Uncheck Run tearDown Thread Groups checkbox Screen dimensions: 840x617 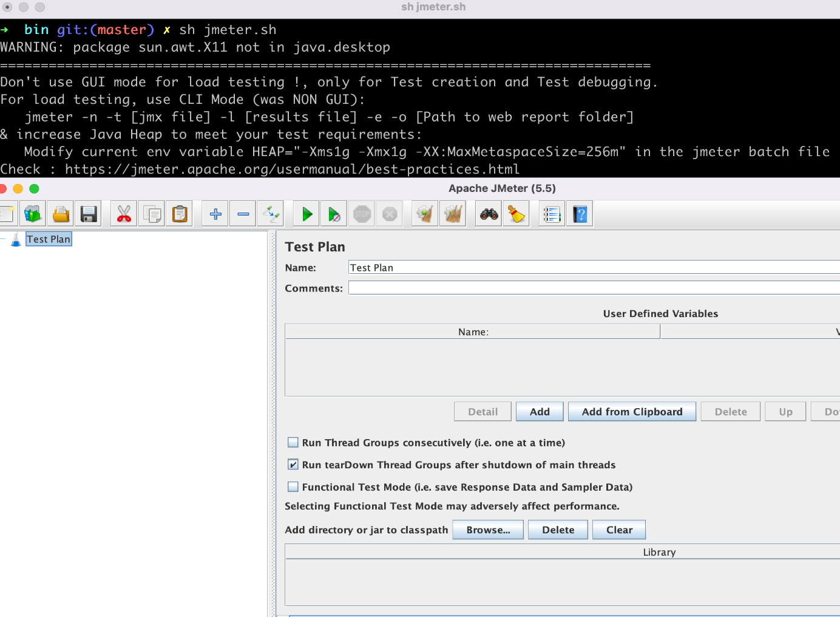click(x=293, y=465)
